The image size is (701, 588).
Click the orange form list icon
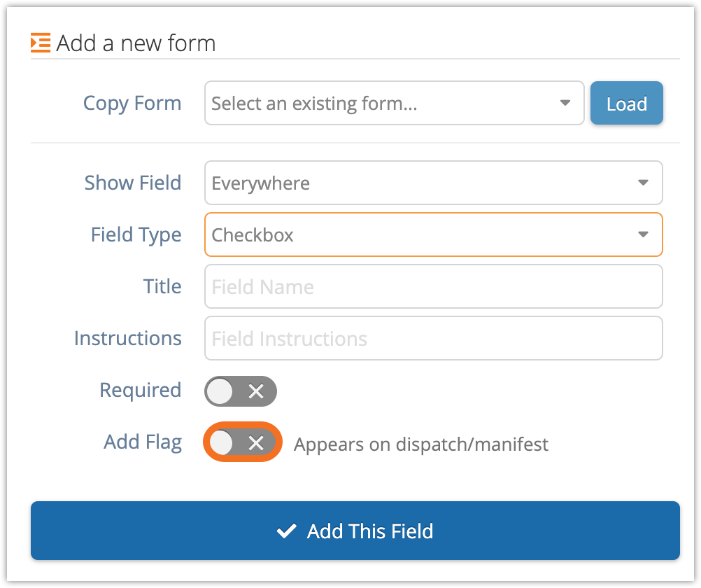coord(41,43)
